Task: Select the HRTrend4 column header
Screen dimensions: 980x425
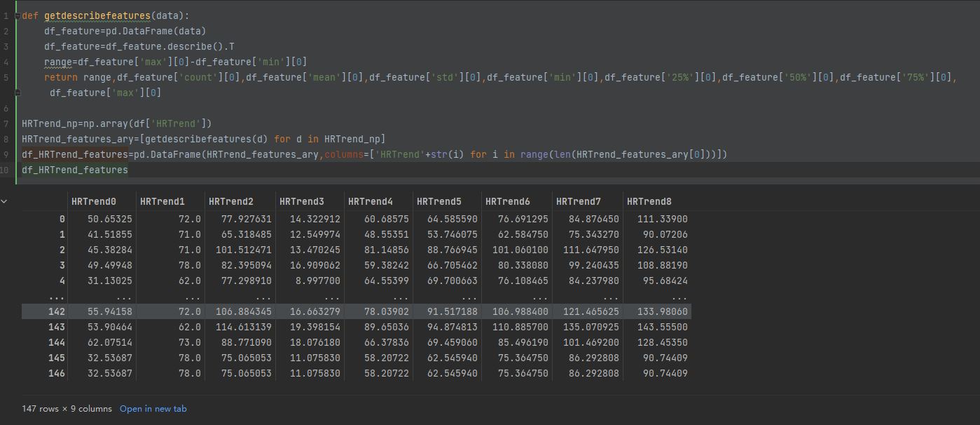Action: [371, 201]
